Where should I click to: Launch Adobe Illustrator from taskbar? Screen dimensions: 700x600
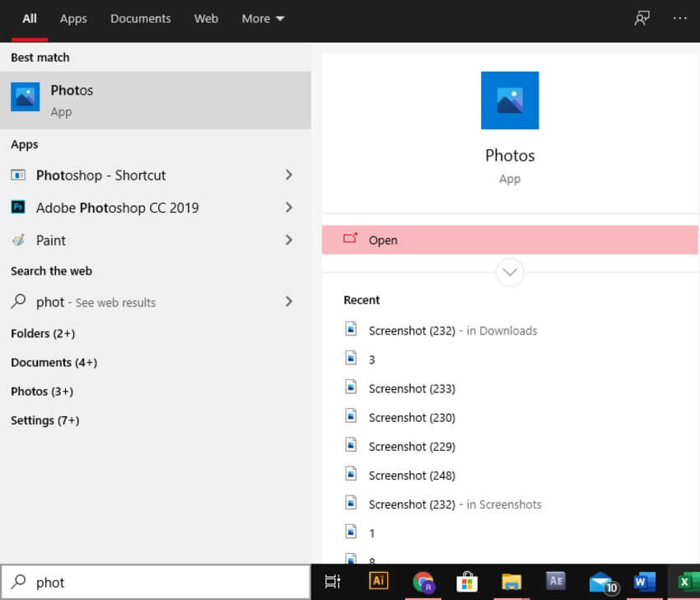coord(378,581)
